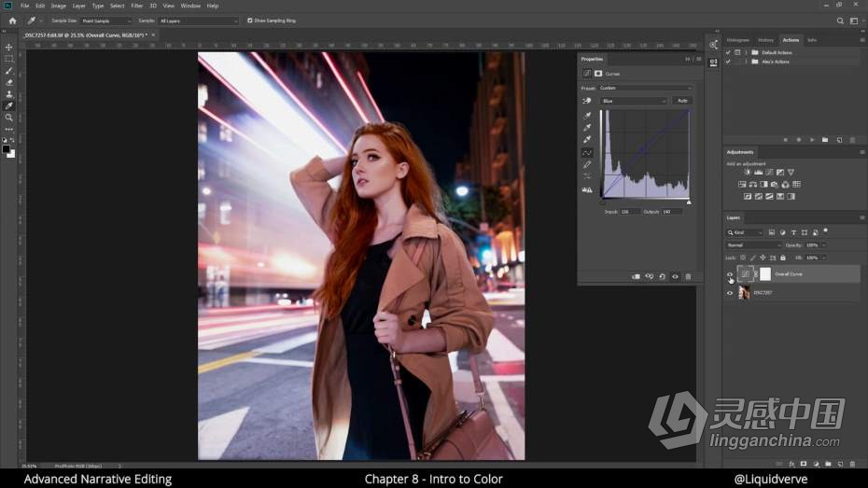Select the Move tool
Screen dimensions: 868x488
click(x=8, y=47)
